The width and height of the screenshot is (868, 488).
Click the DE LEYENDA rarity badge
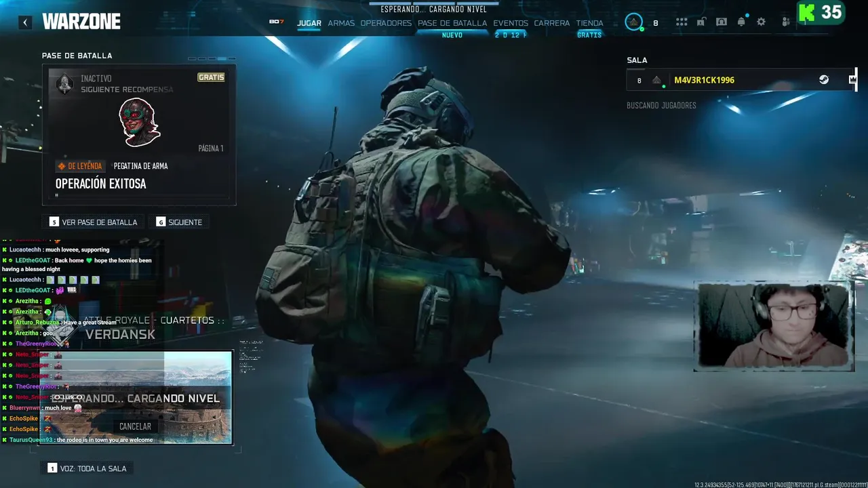[x=81, y=166]
